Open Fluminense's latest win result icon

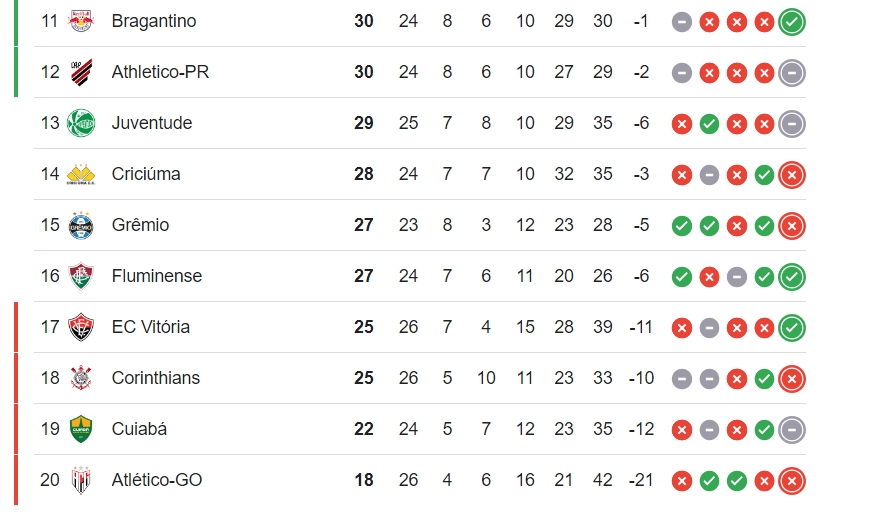792,277
